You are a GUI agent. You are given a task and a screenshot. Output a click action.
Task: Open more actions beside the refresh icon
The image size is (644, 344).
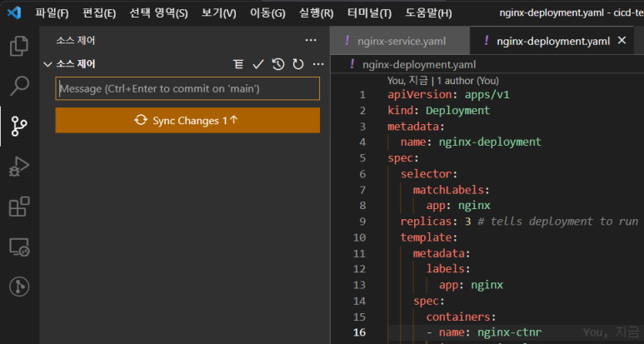point(317,64)
